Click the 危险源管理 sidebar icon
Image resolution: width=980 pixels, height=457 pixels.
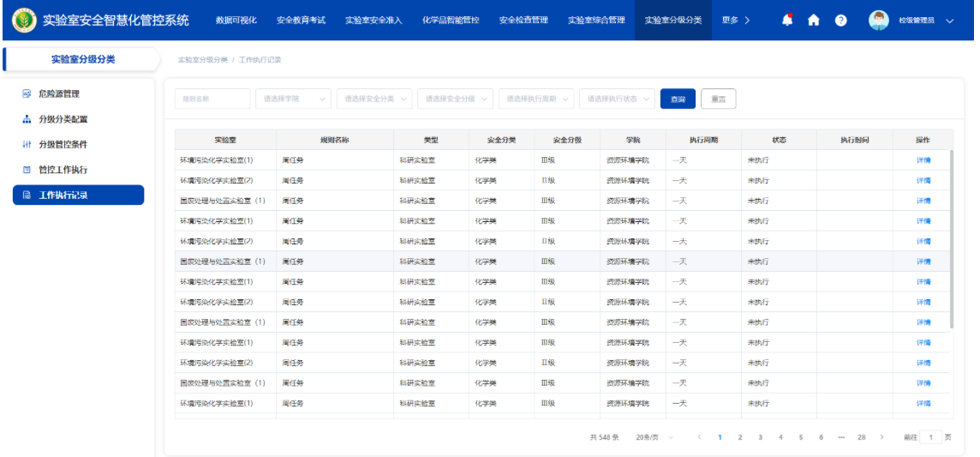27,93
